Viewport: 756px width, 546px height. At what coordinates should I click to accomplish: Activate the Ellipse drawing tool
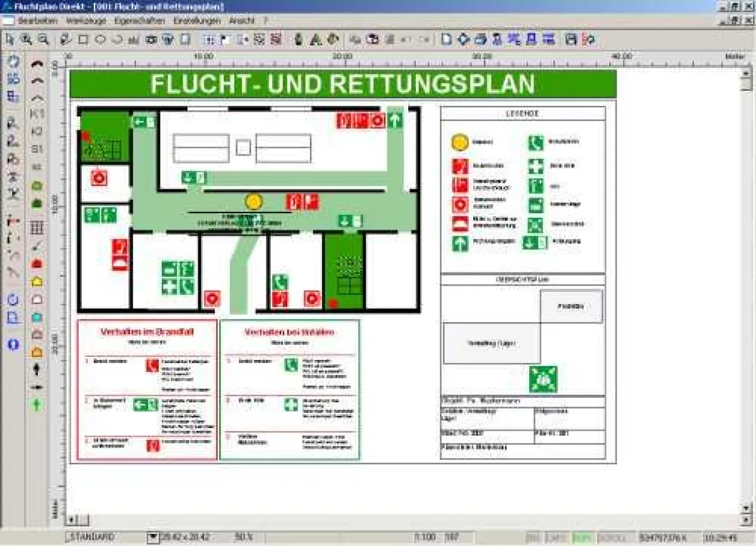(x=100, y=39)
